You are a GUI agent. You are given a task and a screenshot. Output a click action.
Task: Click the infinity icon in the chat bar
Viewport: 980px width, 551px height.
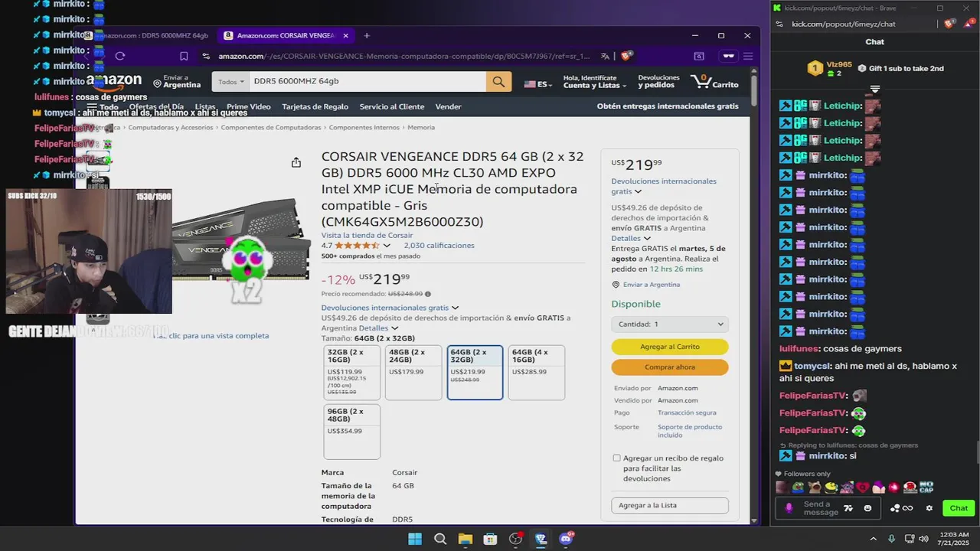point(908,508)
